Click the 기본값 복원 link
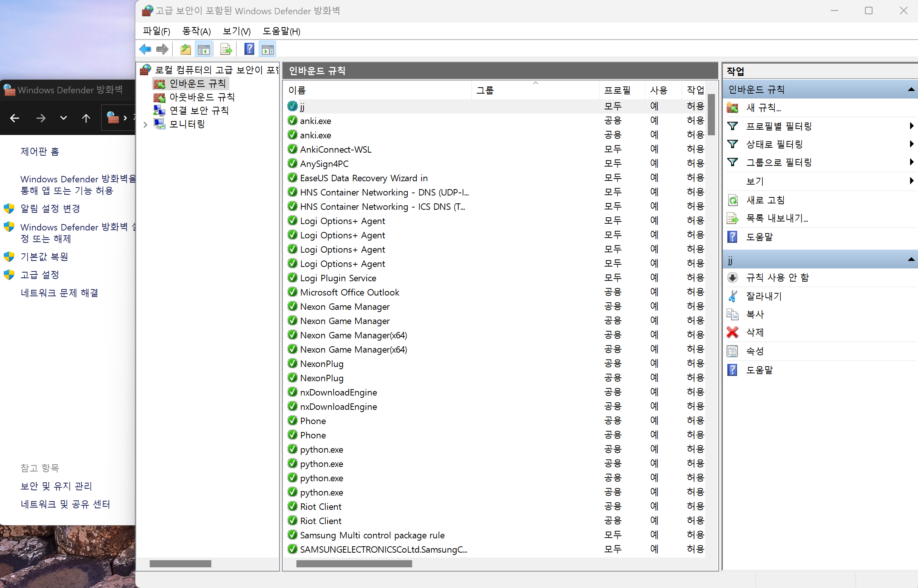 pos(44,256)
